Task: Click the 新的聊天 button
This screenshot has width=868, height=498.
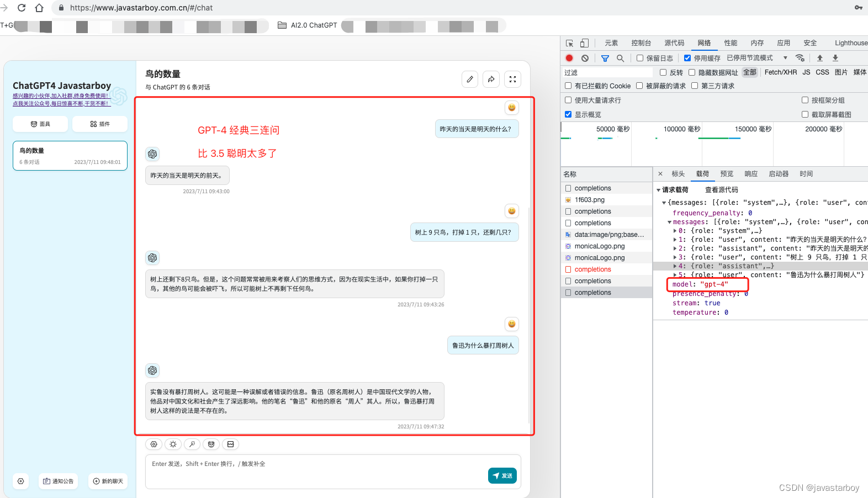Action: 108,481
